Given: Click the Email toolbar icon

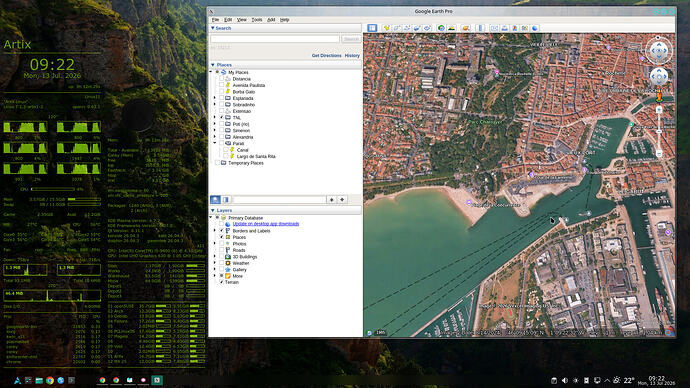Looking at the screenshot, I should click(x=494, y=28).
